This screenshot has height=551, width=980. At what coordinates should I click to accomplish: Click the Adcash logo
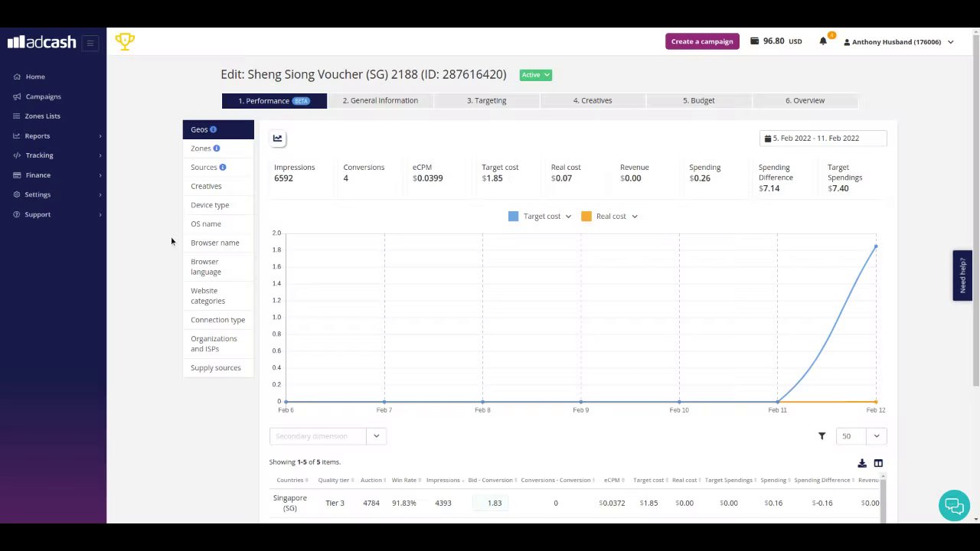(x=41, y=42)
